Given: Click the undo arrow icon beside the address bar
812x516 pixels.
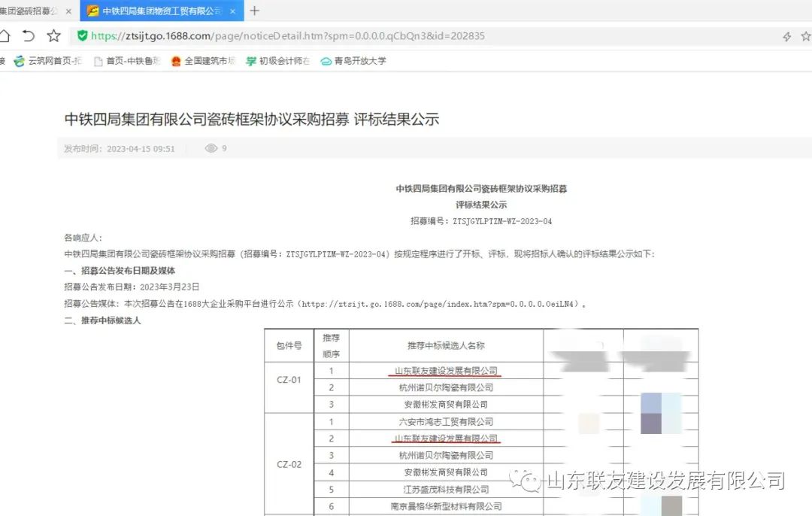Looking at the screenshot, I should [29, 36].
